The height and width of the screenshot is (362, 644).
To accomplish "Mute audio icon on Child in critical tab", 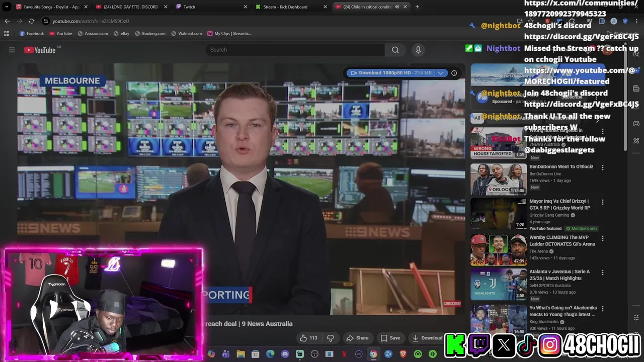I will 397,7.
